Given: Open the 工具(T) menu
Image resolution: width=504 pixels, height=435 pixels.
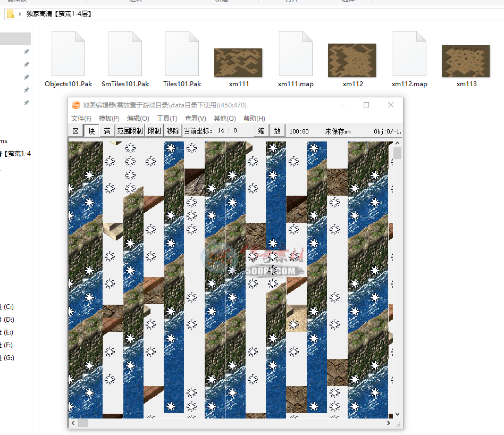Looking at the screenshot, I should click(167, 118).
